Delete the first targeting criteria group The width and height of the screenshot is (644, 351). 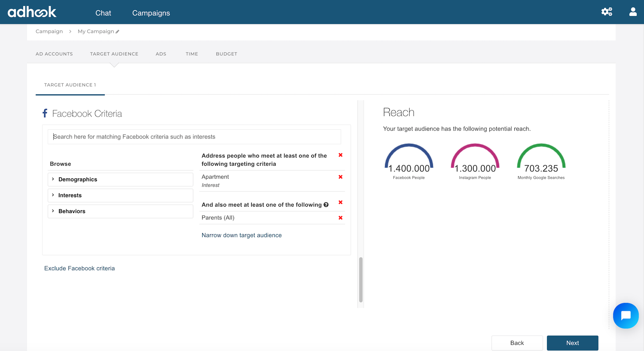340,155
